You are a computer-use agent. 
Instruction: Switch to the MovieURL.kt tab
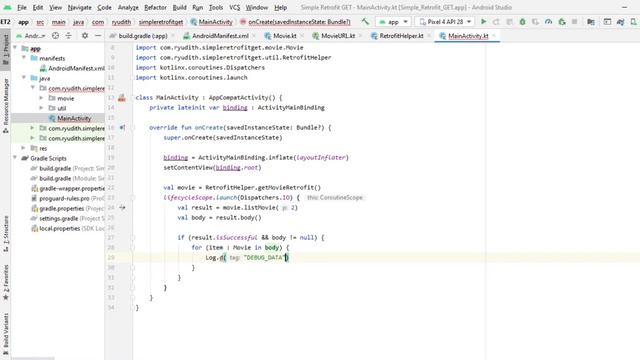point(338,36)
